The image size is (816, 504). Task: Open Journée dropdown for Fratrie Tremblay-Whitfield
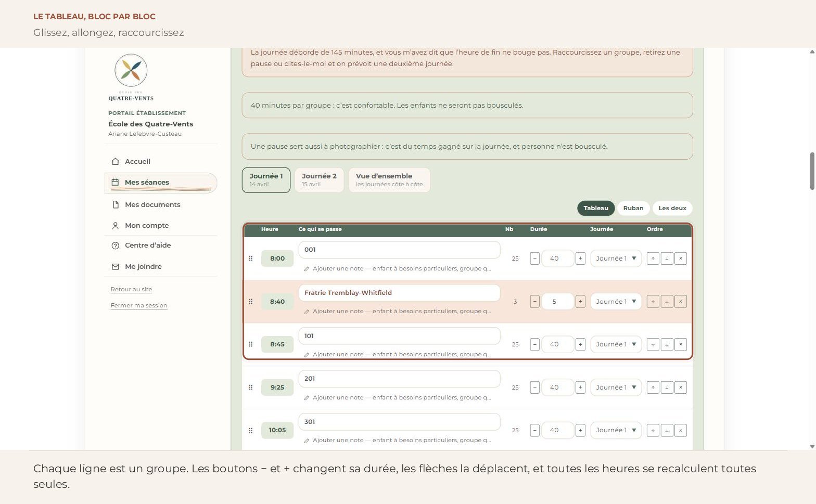616,302
